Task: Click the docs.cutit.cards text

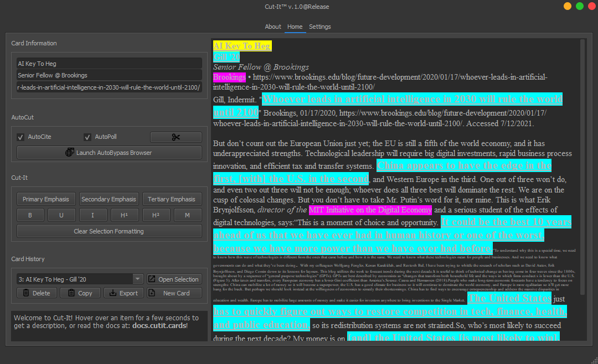Action: tap(159, 326)
